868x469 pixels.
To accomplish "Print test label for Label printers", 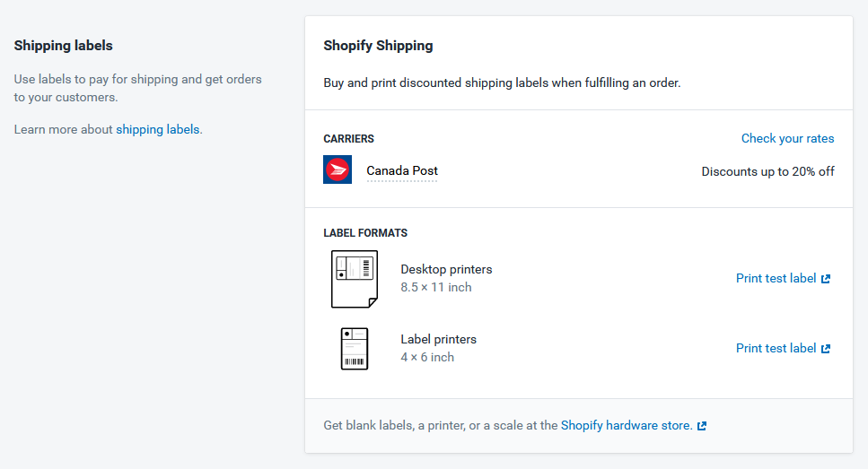I will (x=776, y=349).
